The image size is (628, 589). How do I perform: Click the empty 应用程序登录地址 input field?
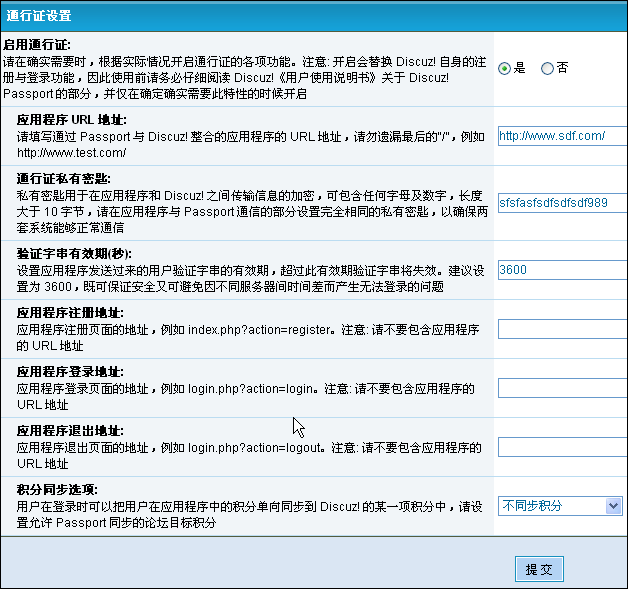(562, 388)
